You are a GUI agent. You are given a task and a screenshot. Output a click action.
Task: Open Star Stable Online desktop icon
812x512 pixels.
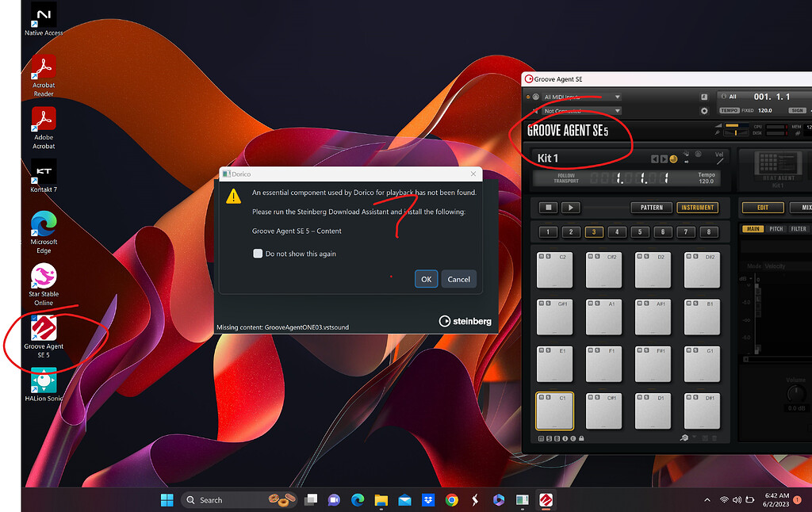44,285
